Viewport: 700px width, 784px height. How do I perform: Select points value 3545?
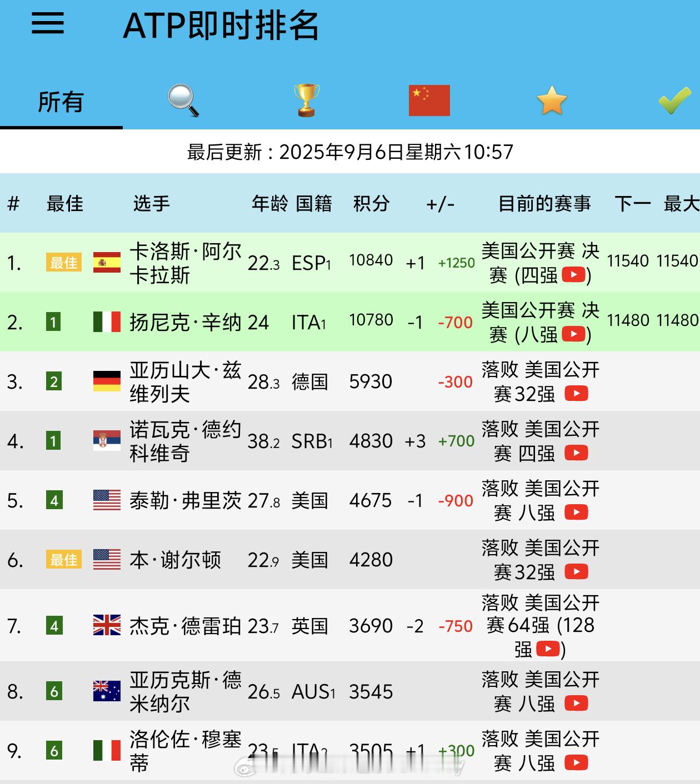[371, 692]
